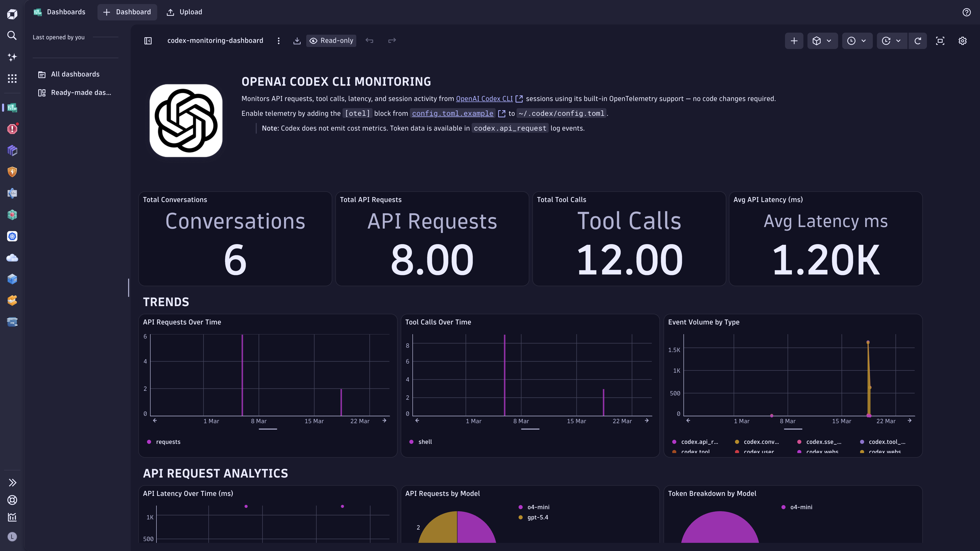Open the timeframe clock dropdown
Image resolution: width=980 pixels, height=551 pixels.
[857, 41]
